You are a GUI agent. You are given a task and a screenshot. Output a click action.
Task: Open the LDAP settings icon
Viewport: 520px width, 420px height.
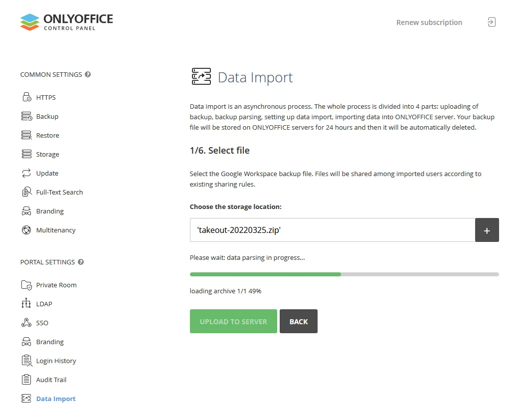[27, 303]
